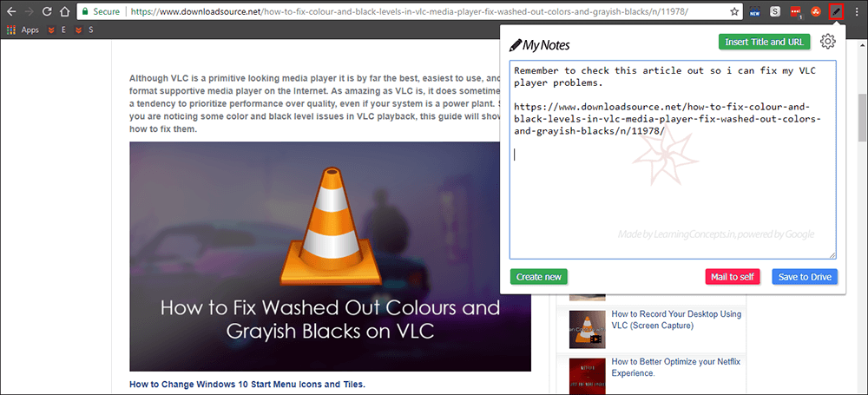Click the 'My Notes' popup title

(539, 45)
